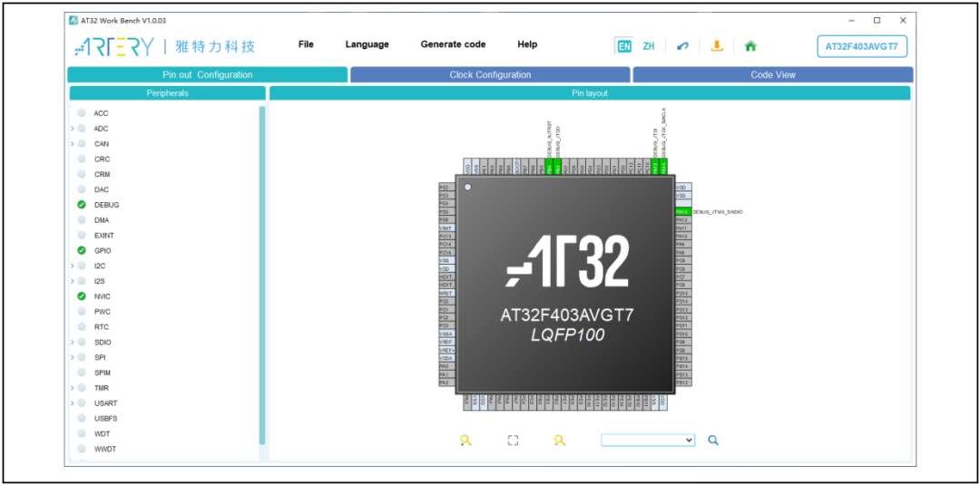Toggle the GPIO green check status
The height and width of the screenshot is (485, 980).
click(82, 250)
